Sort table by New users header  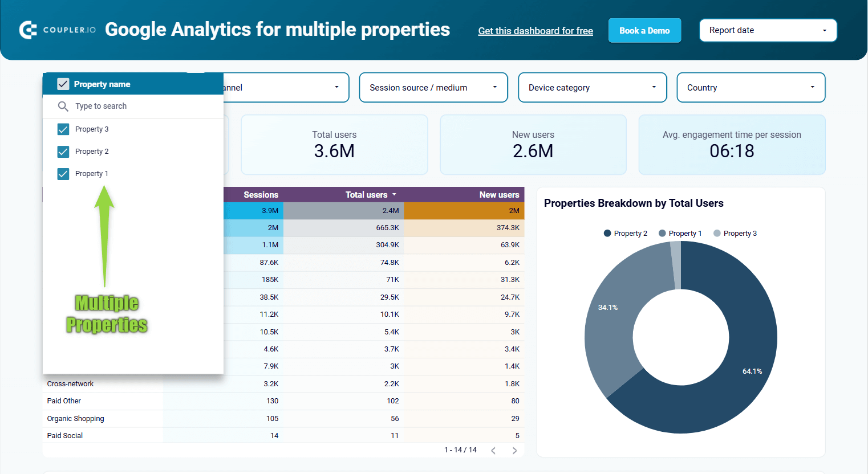[499, 195]
